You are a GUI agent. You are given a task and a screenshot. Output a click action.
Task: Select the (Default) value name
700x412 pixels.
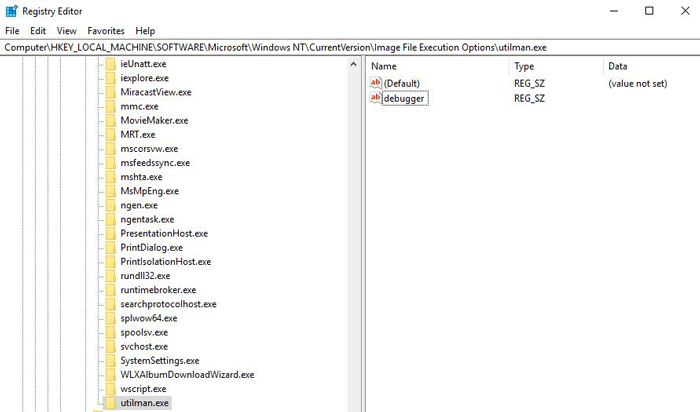coord(402,83)
